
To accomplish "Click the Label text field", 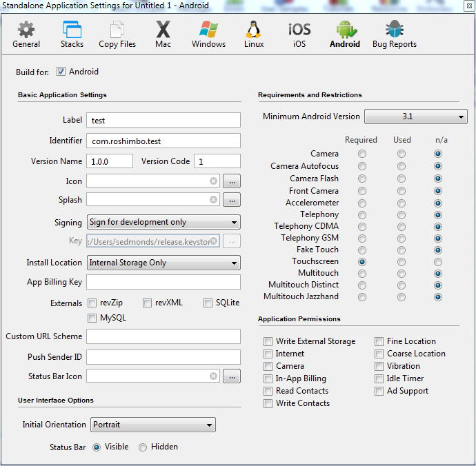I will 163,121.
